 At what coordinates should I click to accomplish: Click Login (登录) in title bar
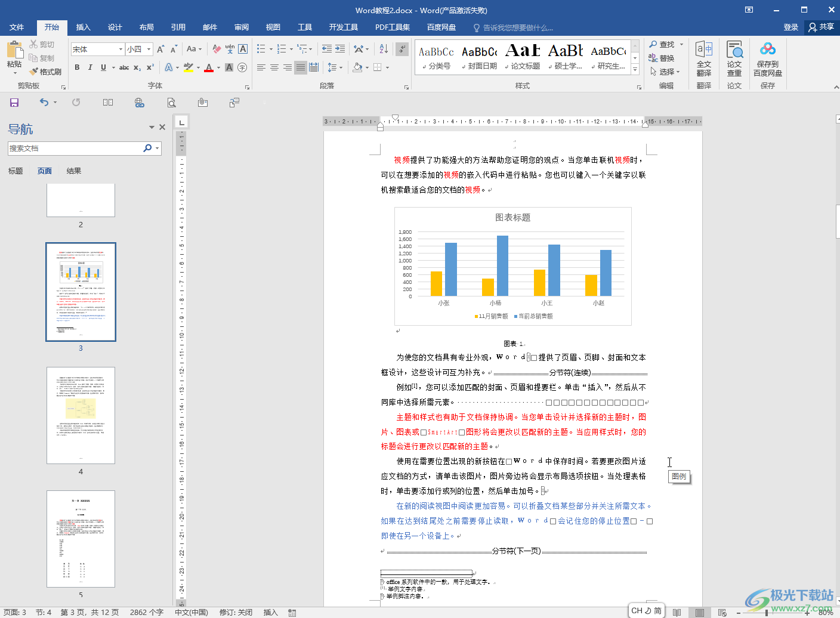(790, 27)
